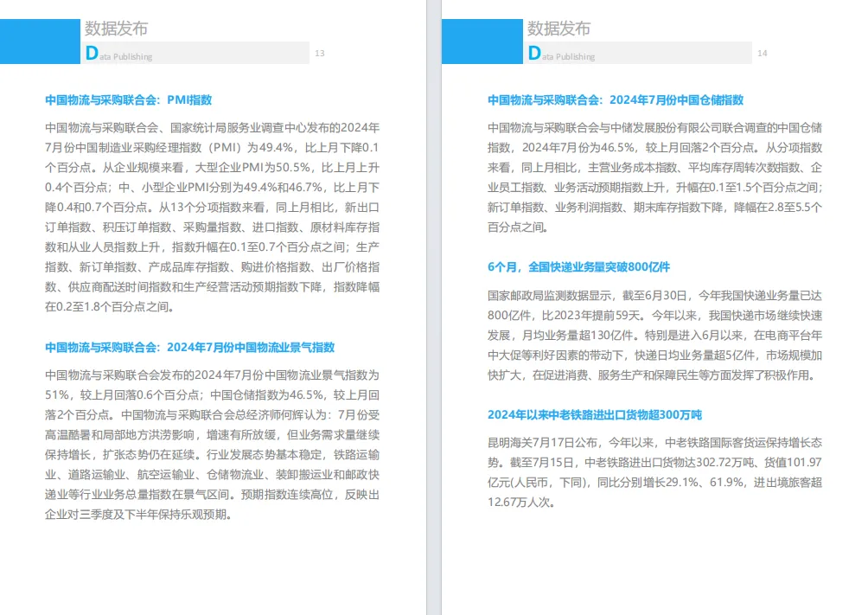
Task: Click page number 13
Action: coord(319,53)
